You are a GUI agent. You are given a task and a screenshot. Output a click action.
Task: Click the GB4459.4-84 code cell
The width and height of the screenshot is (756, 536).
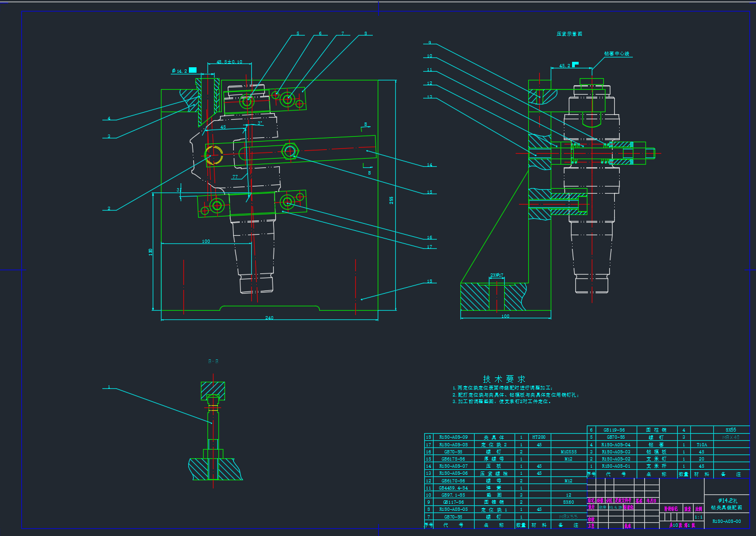pos(453,488)
